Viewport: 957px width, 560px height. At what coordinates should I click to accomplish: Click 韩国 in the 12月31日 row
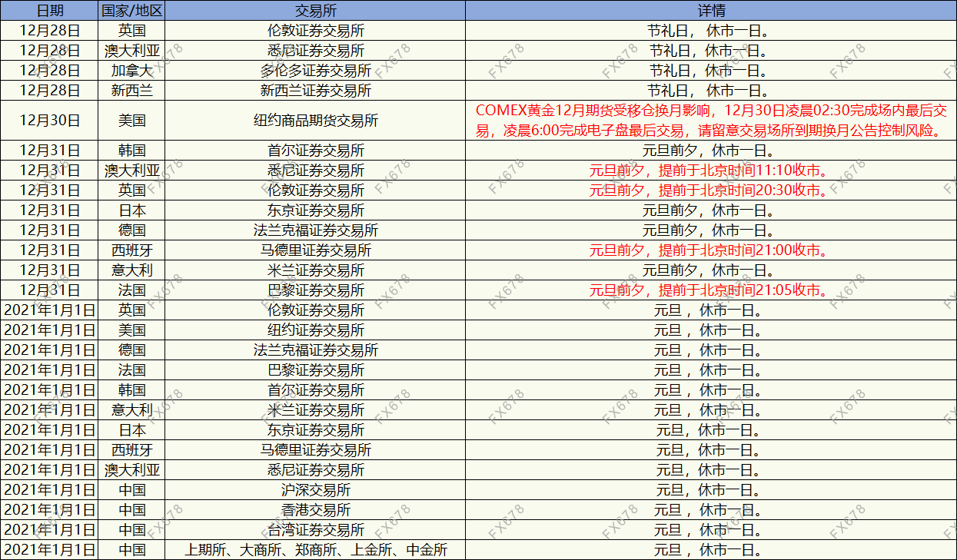coord(131,151)
